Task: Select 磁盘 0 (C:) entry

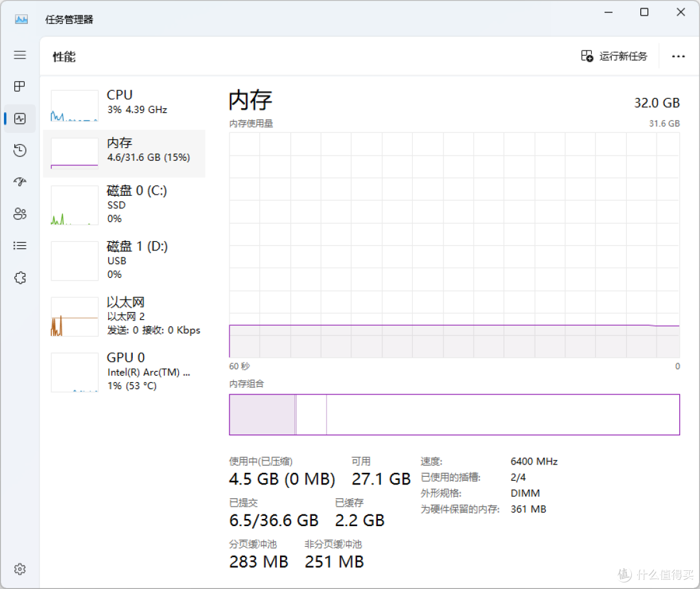Action: (124, 206)
